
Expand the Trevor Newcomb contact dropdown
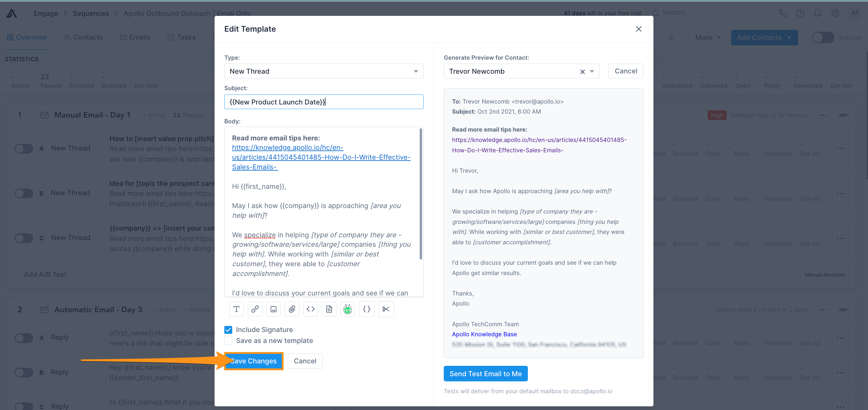[x=592, y=71]
